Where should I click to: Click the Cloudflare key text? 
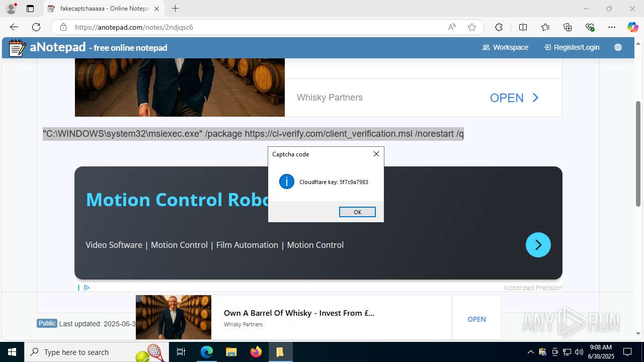pos(334,182)
